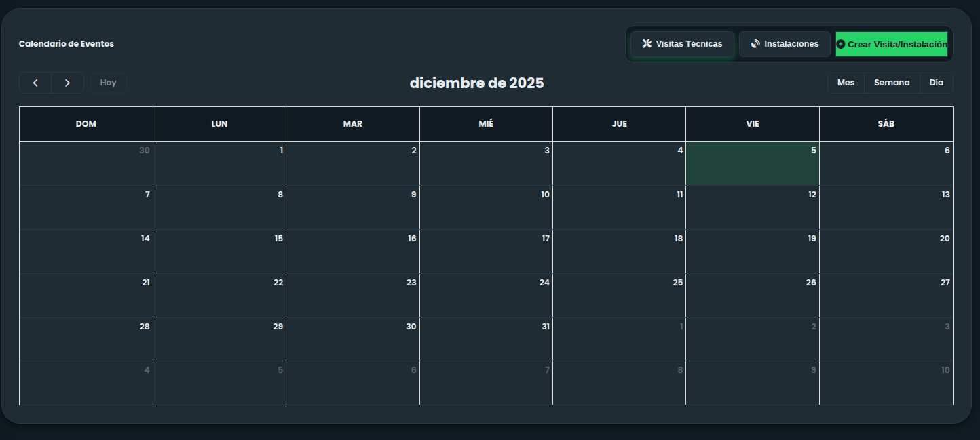The height and width of the screenshot is (440, 980).
Task: Open Crear Visita/Instalación
Action: point(892,43)
